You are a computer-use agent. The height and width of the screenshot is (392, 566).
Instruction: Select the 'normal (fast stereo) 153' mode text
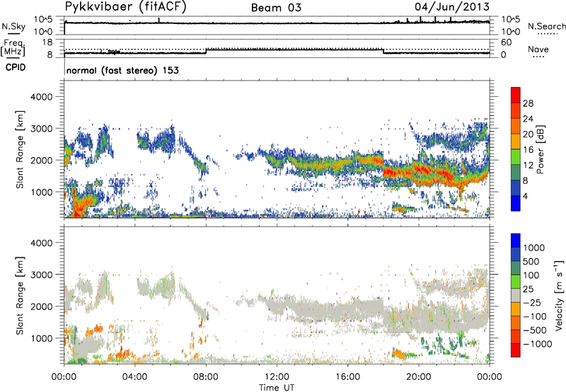tap(122, 71)
